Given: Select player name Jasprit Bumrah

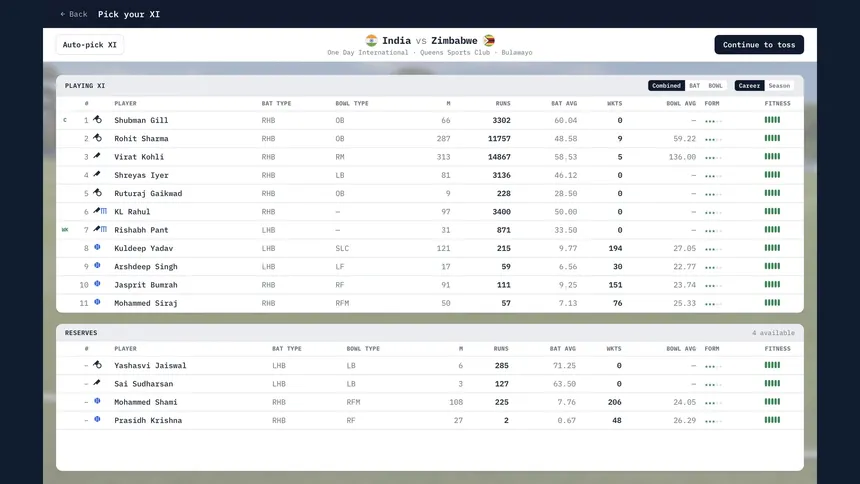Looking at the screenshot, I should [x=146, y=285].
